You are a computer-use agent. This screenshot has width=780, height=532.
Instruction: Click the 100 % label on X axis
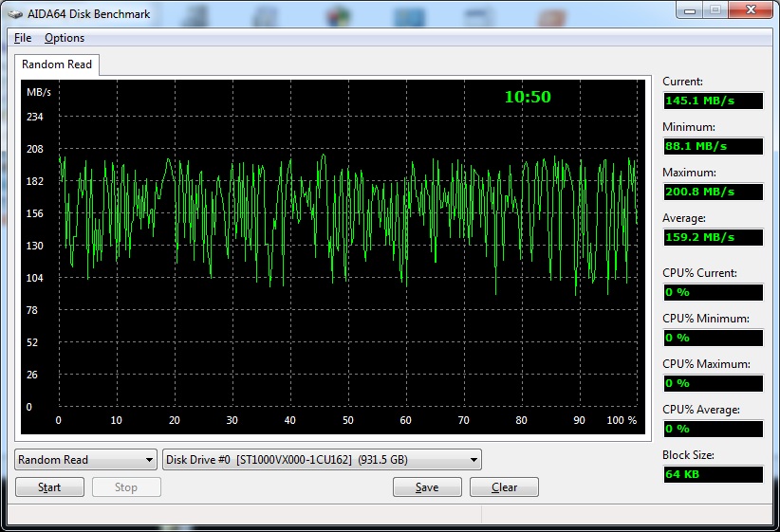(622, 420)
